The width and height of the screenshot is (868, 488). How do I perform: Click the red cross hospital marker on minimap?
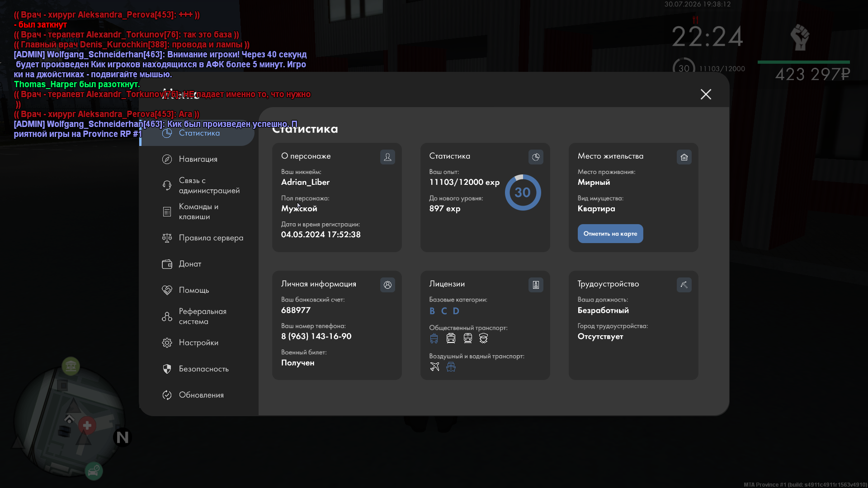[x=87, y=425]
